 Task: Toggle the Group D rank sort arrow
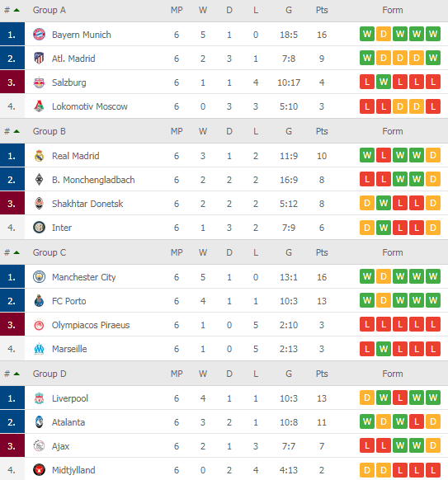[x=17, y=374]
